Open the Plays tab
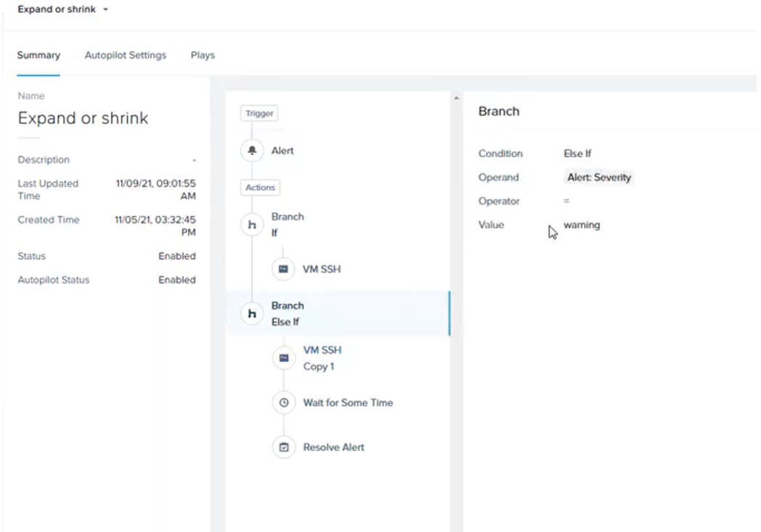This screenshot has width=761, height=532. pos(202,55)
